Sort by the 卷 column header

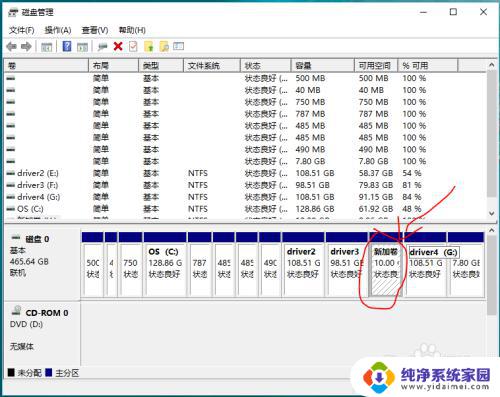point(47,66)
